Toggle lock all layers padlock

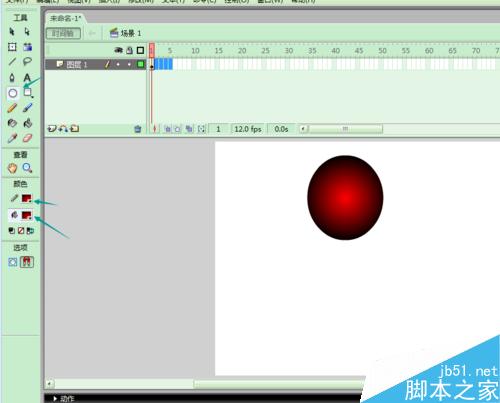130,51
